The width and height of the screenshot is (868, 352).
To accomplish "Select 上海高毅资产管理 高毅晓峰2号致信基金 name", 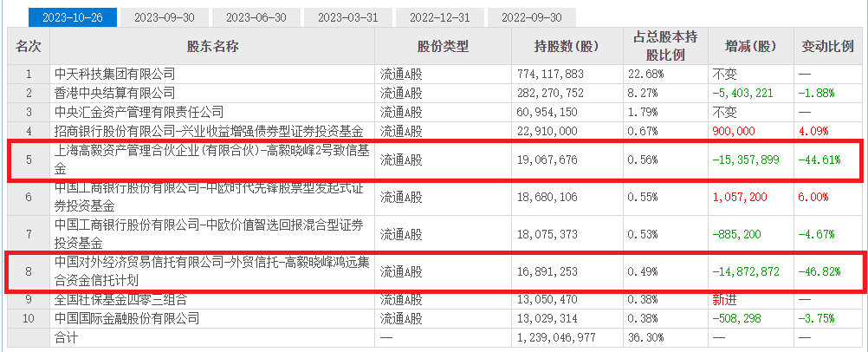I will pyautogui.click(x=212, y=160).
